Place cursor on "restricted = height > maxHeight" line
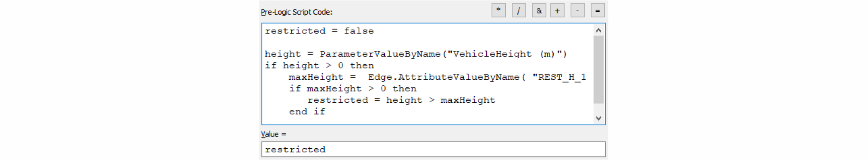Screen dimensions: 868x160 (x=401, y=100)
